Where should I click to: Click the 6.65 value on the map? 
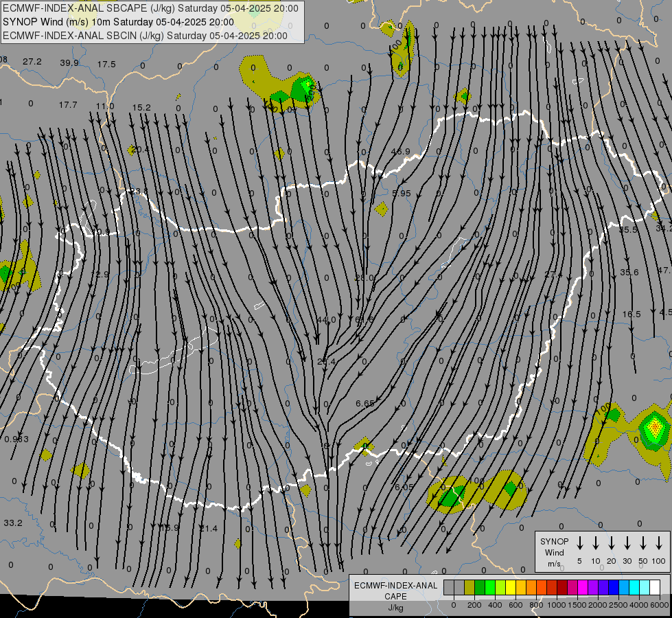(365, 404)
